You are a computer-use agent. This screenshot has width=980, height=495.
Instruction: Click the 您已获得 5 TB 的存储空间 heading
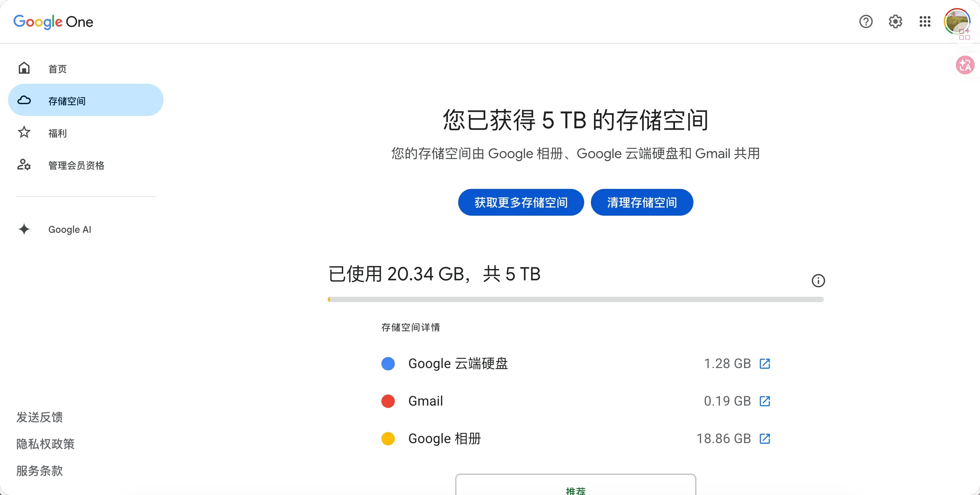click(575, 120)
